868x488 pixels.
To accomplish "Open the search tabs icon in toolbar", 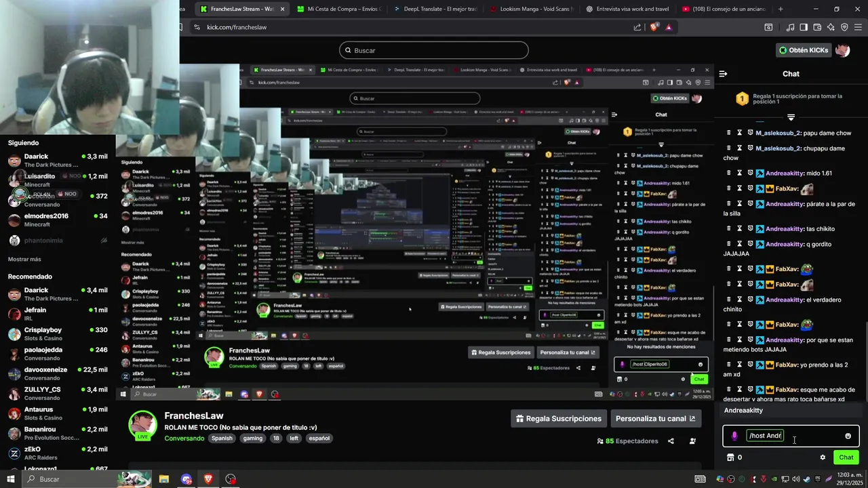I will (768, 27).
